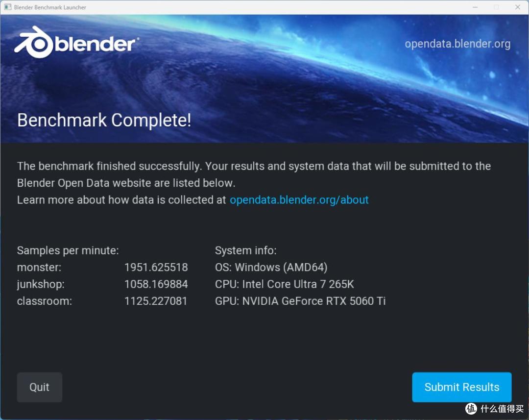Click the "monster:" label
Viewport: 529px width, 420px height.
coord(39,268)
